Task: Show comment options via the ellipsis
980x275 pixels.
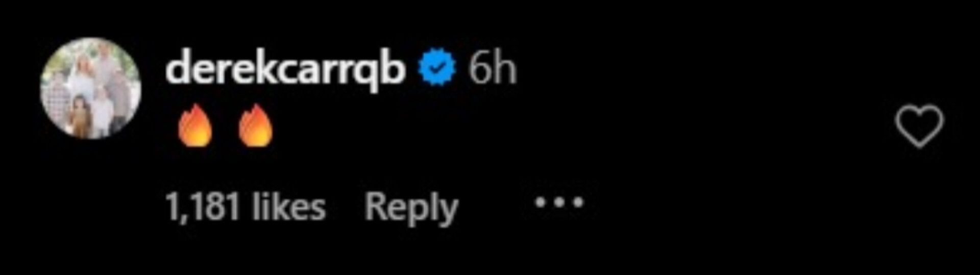Action: tap(559, 203)
